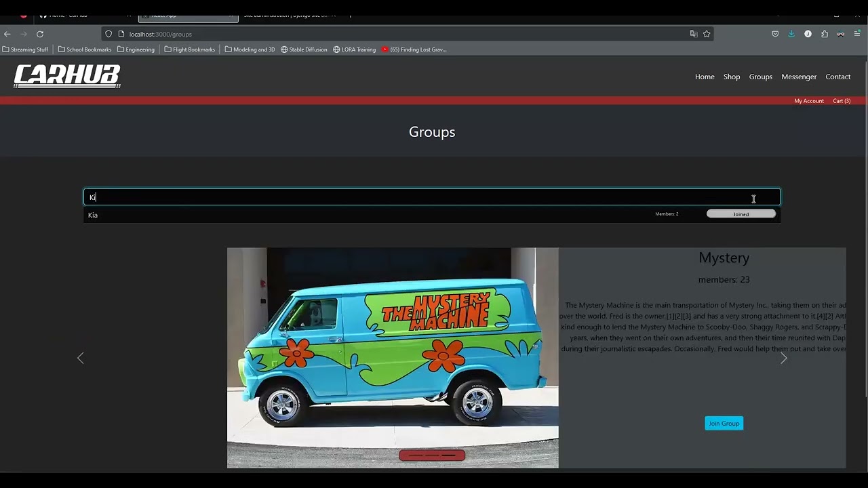
Task: Click the browser forward arrow
Action: [24, 34]
